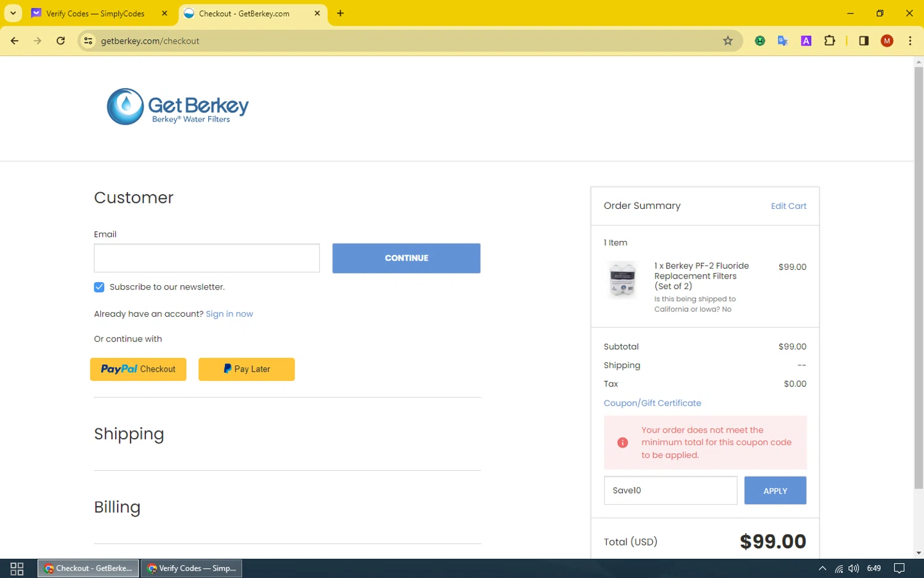Click the $99.00 total amount
924x578 pixels.
pos(772,541)
